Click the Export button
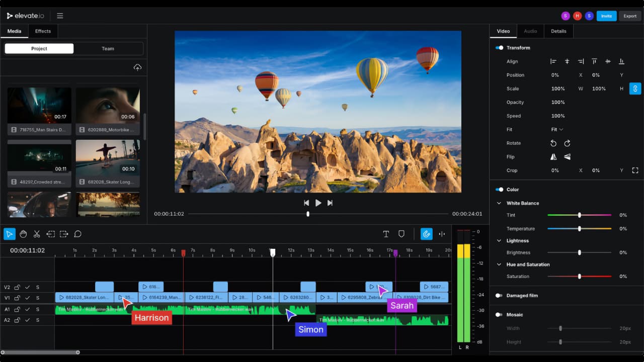Screen dimensions: 644x362 [x=630, y=16]
